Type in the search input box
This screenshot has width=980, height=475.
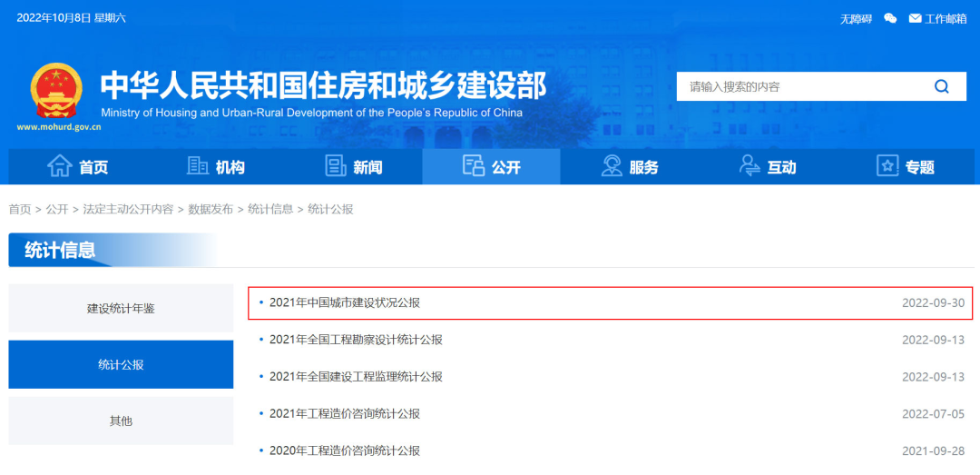pyautogui.click(x=799, y=86)
